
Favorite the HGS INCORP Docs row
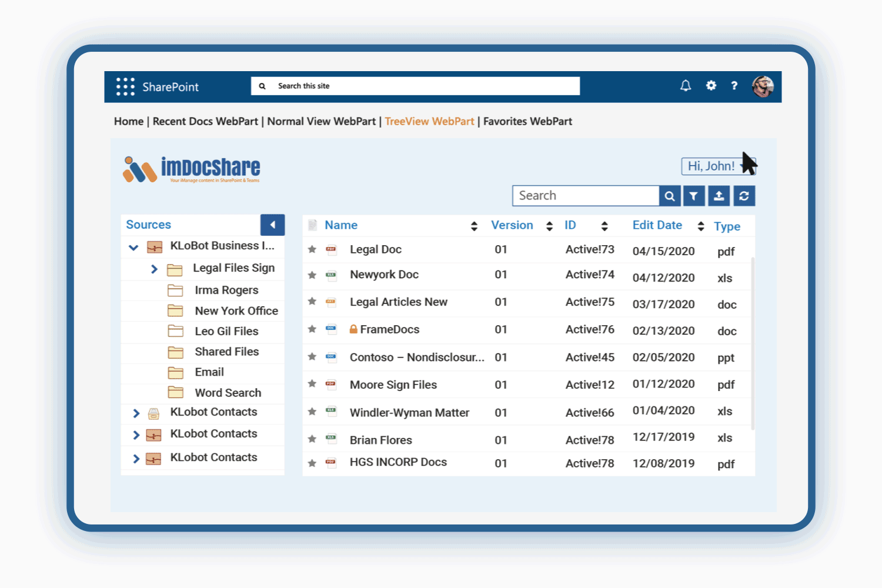tap(312, 463)
